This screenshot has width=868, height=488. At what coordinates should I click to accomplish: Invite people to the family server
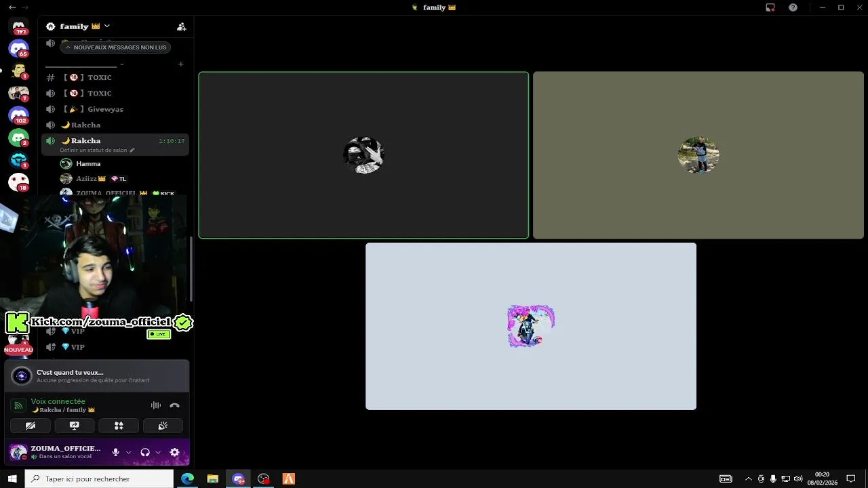[x=181, y=26]
